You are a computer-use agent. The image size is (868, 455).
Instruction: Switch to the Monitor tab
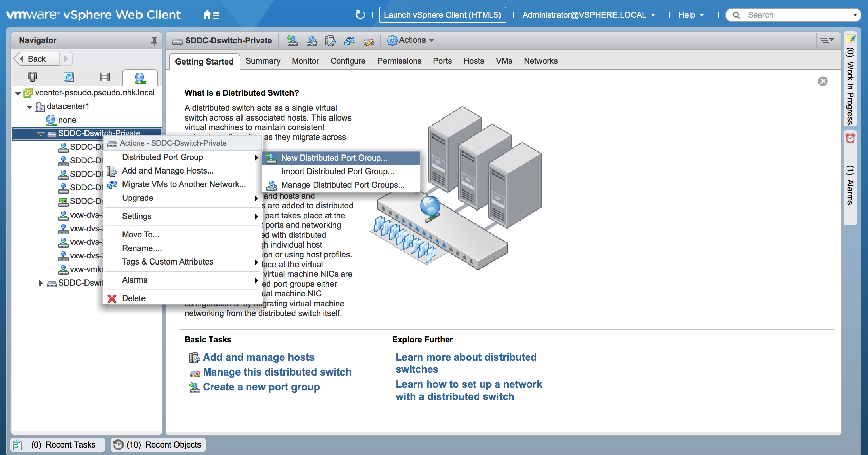coord(305,61)
